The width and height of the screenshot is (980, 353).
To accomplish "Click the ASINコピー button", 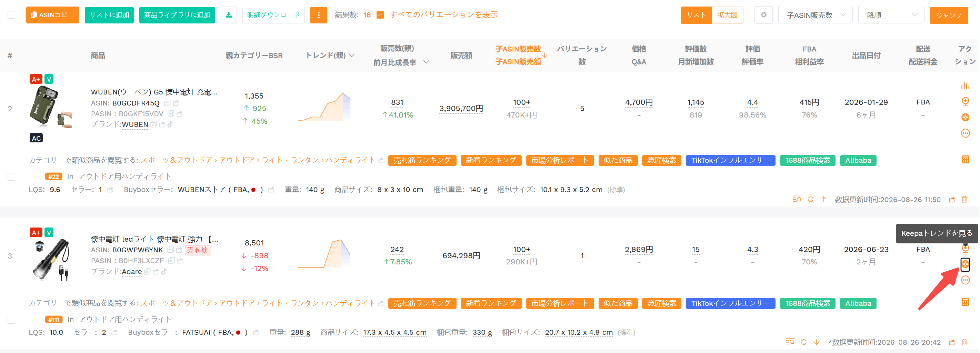I will pos(52,15).
